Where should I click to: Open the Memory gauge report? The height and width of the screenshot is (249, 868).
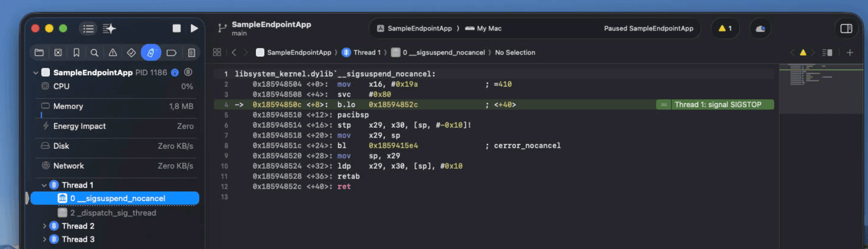(x=116, y=106)
